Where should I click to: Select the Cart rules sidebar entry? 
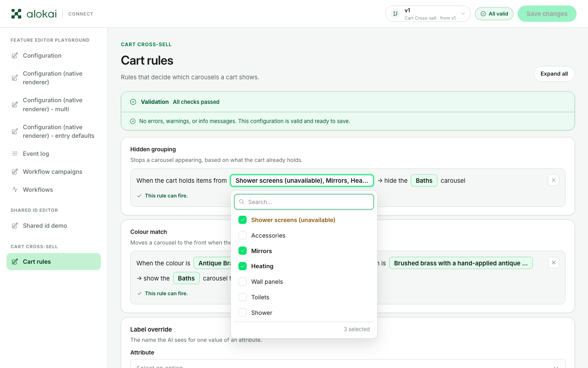(x=53, y=262)
